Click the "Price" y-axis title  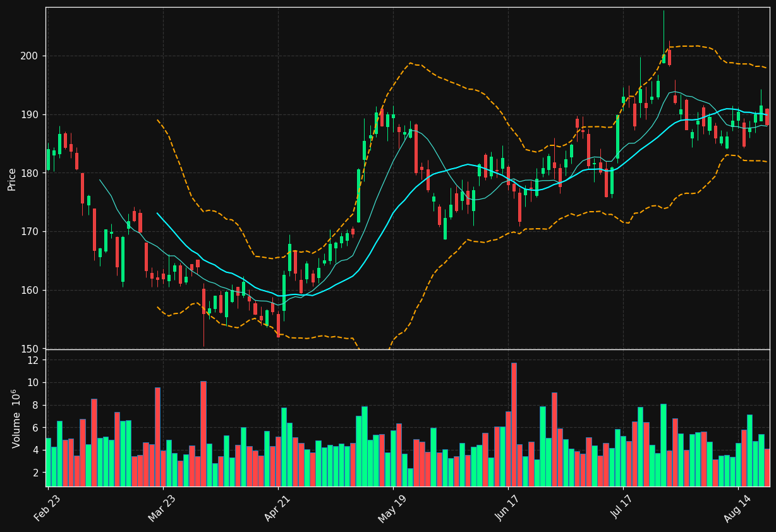pyautogui.click(x=12, y=179)
